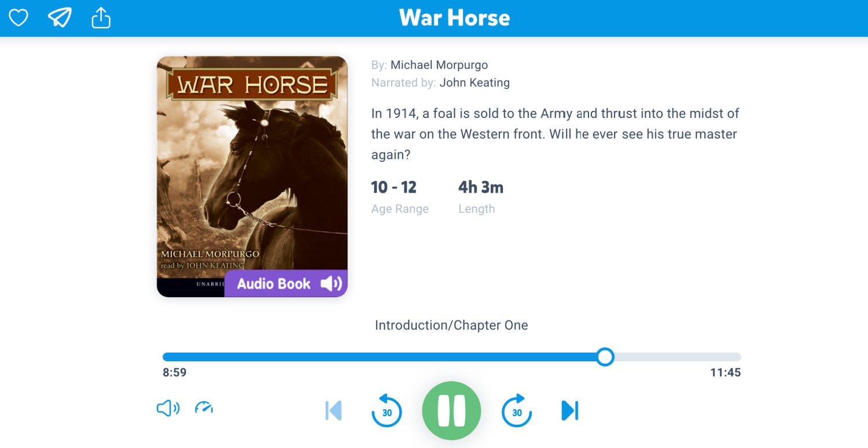
Task: Click the playback progress slider handle
Action: tap(605, 357)
